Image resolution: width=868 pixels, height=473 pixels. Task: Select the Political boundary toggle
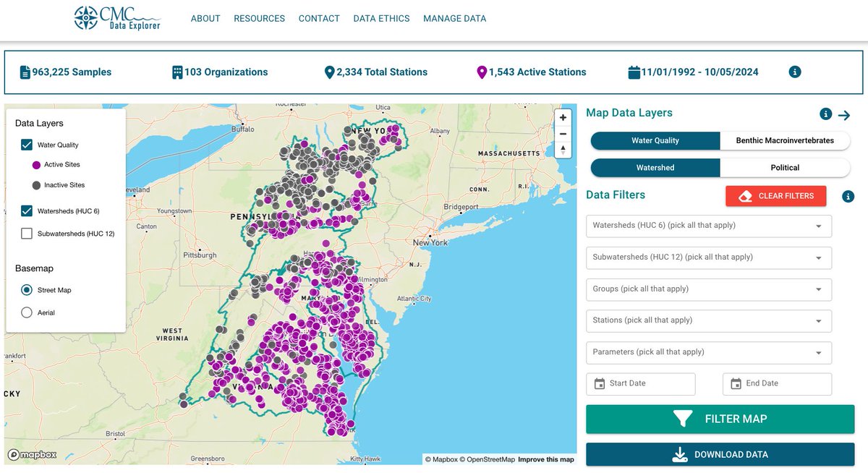click(x=785, y=168)
